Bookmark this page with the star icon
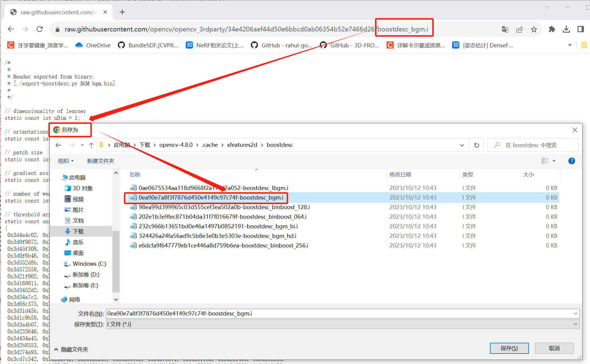Image resolution: width=590 pixels, height=364 pixels. click(x=534, y=29)
